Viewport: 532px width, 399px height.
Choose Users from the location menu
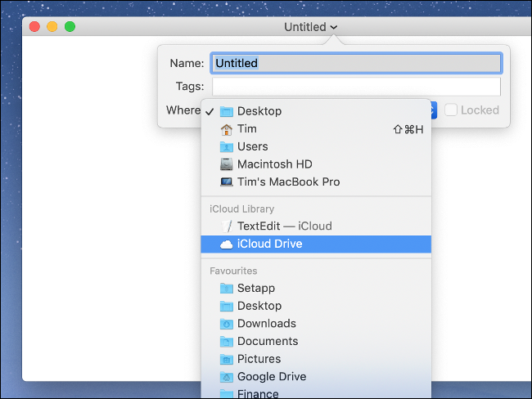point(316,146)
